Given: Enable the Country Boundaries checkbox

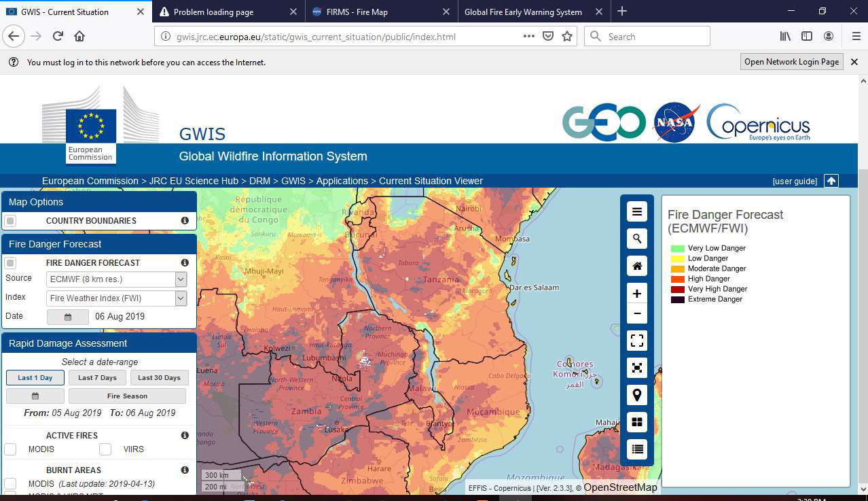Looking at the screenshot, I should coord(10,220).
